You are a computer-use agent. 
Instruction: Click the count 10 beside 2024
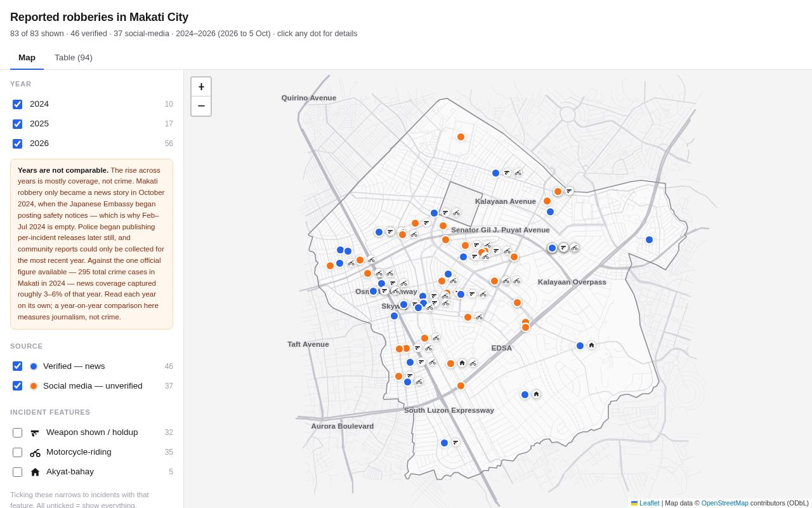point(169,104)
